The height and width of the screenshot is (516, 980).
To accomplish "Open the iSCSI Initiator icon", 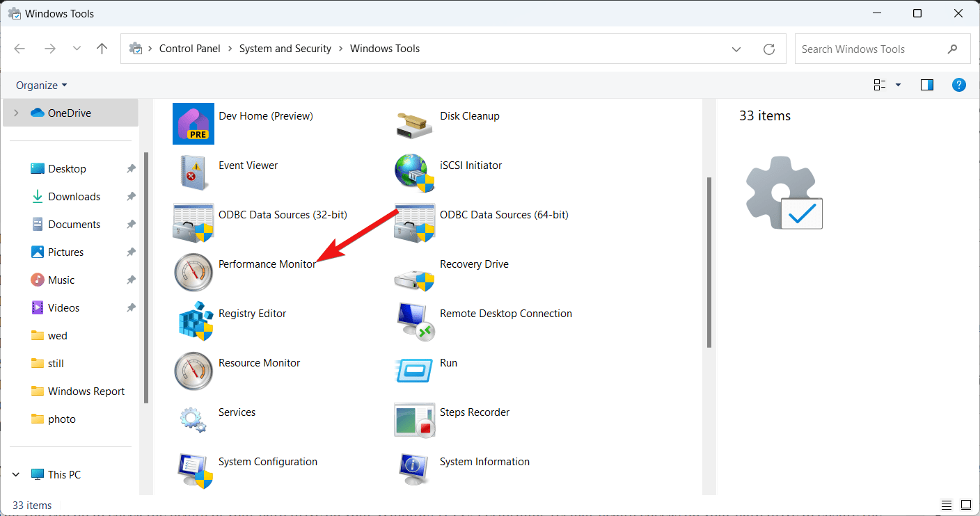I will 414,173.
